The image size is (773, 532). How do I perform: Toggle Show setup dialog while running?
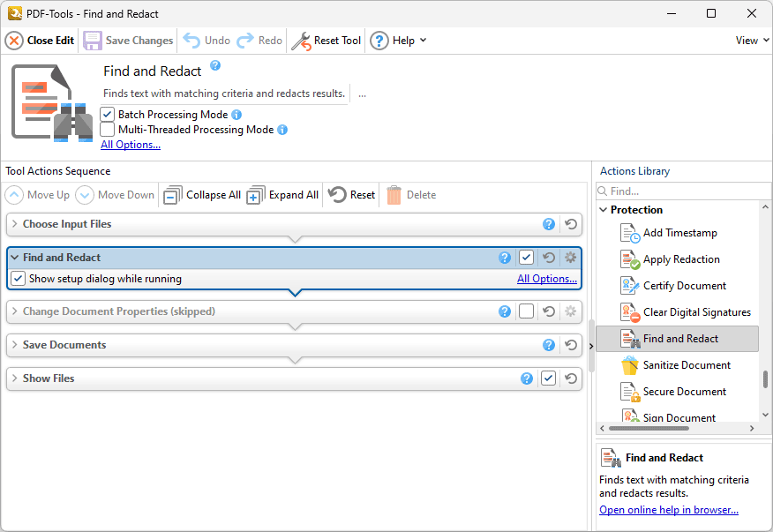[19, 279]
